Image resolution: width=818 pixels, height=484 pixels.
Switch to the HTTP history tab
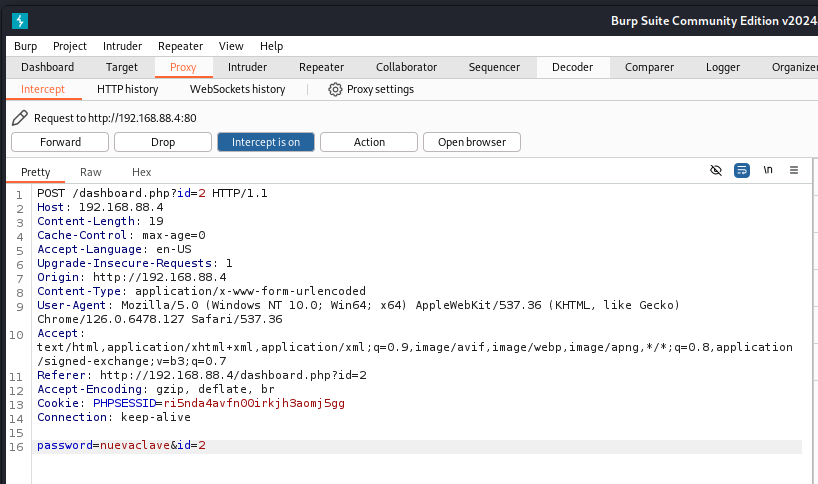(x=127, y=89)
